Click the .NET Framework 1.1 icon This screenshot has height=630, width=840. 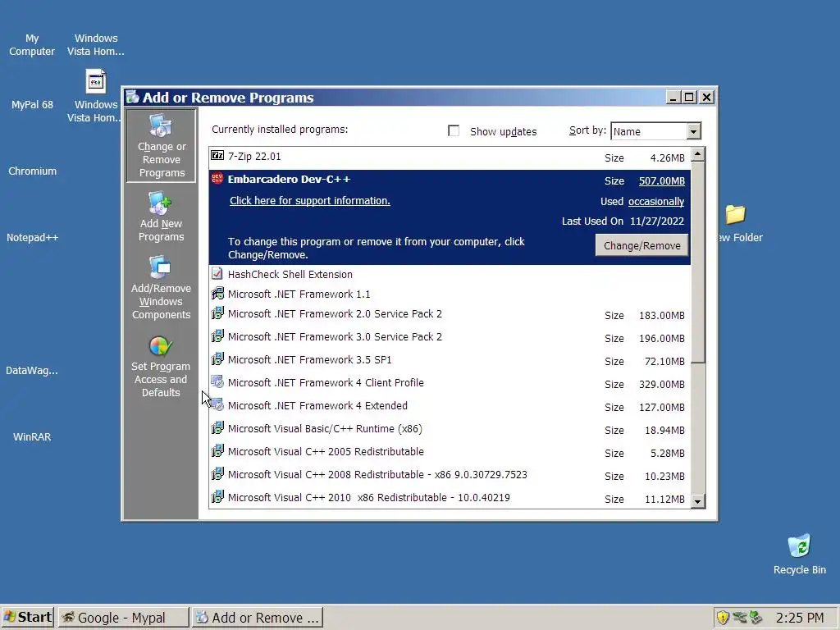(217, 294)
